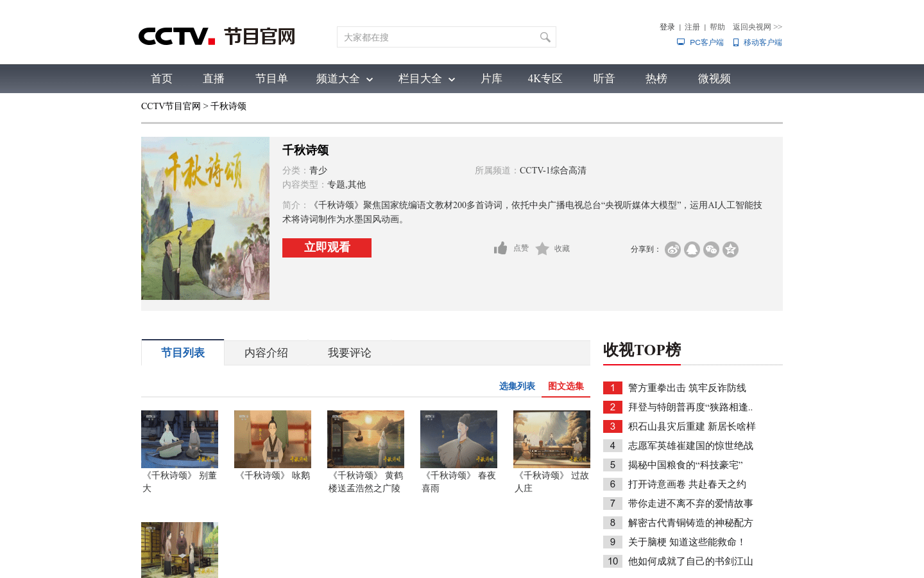Open the 移动客户端 phone icon link
Viewport: 924px width, 578px height.
(x=736, y=42)
